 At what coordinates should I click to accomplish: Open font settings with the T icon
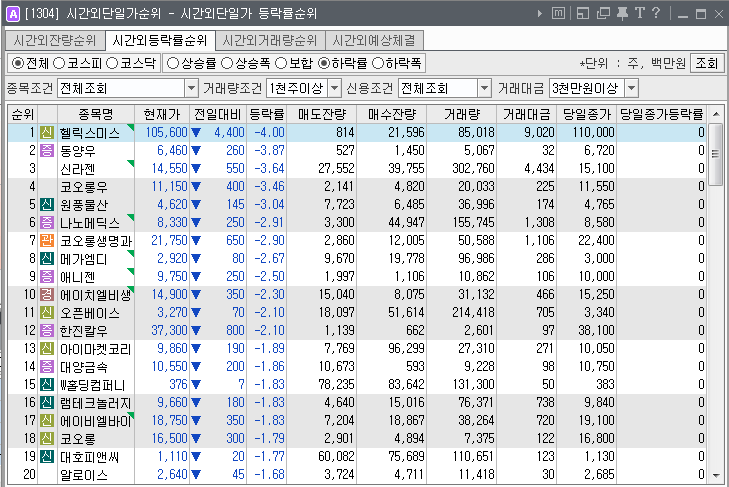coord(640,13)
